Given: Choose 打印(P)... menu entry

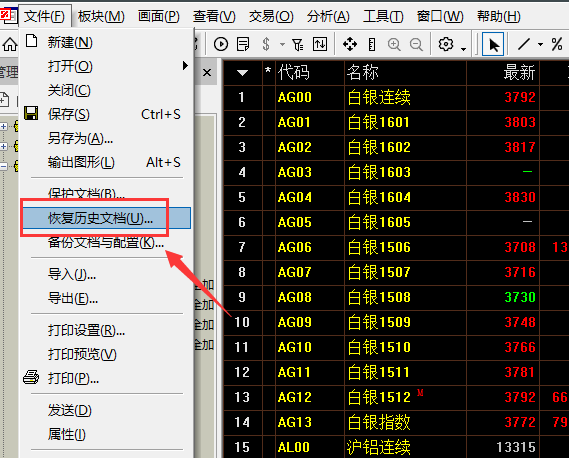Looking at the screenshot, I should click(x=106, y=378).
